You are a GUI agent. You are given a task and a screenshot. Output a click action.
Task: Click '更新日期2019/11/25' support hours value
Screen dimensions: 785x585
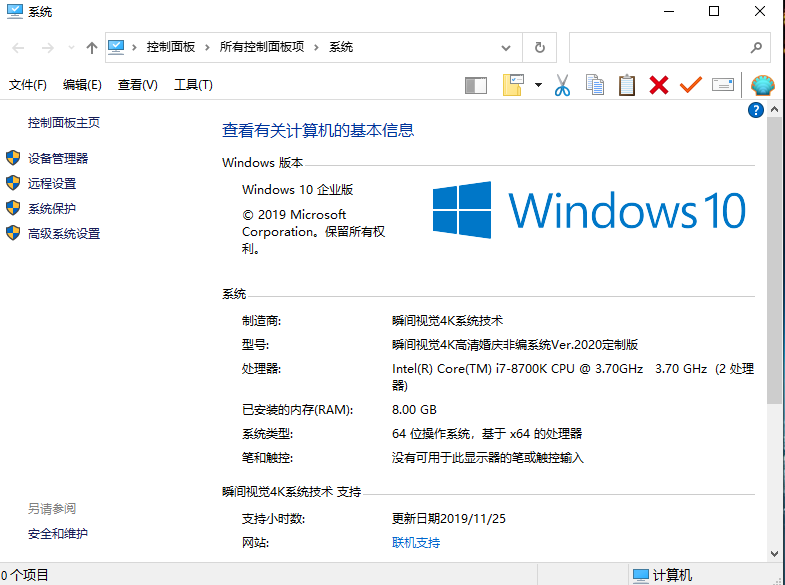(x=449, y=518)
